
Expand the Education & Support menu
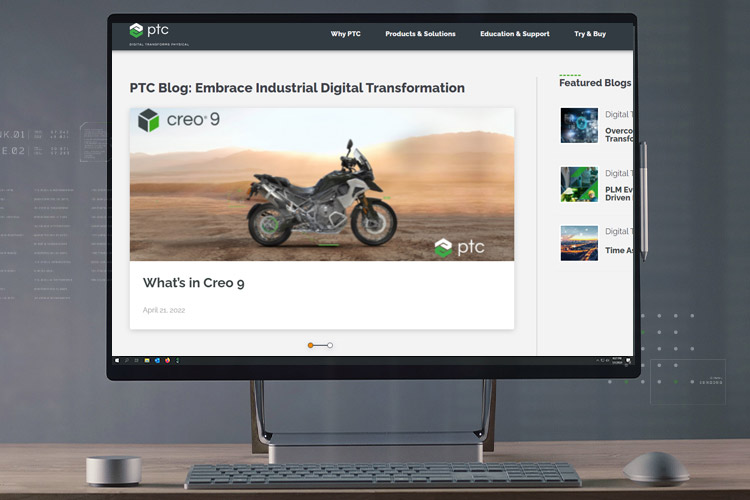(514, 34)
